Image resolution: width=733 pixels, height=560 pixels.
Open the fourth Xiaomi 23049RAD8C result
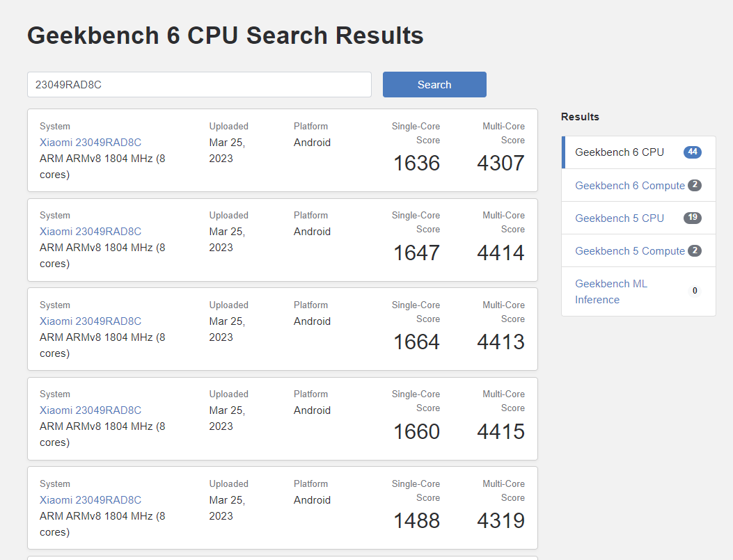(90, 410)
